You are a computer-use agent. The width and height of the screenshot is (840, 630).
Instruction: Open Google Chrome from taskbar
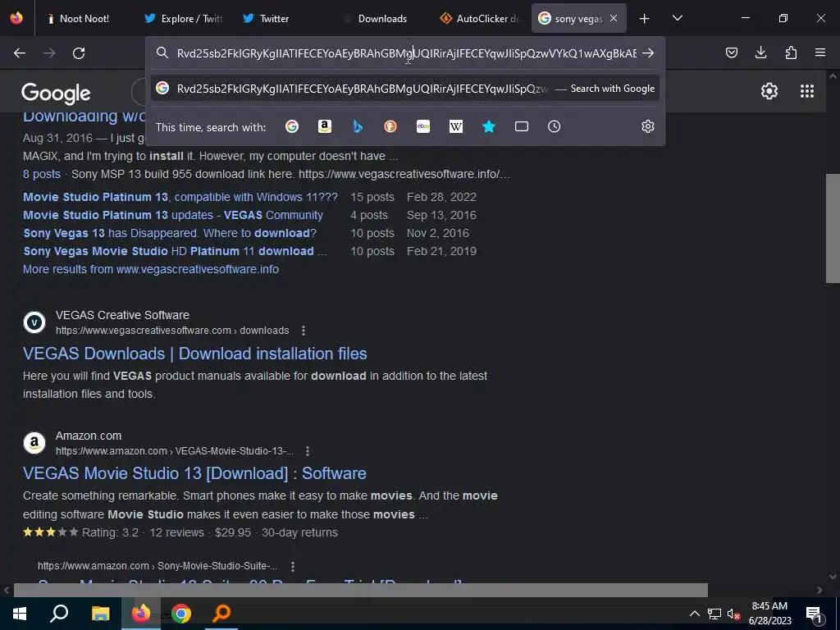click(181, 614)
